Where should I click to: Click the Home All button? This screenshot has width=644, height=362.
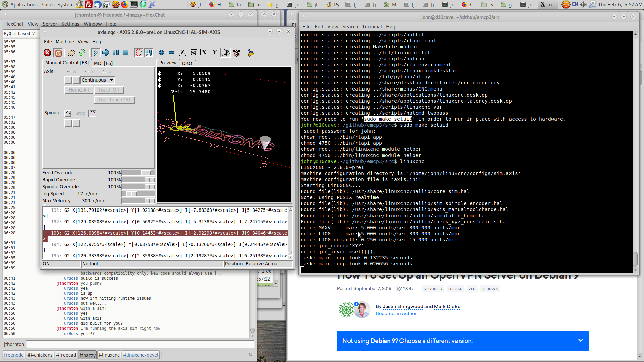pos(79,90)
